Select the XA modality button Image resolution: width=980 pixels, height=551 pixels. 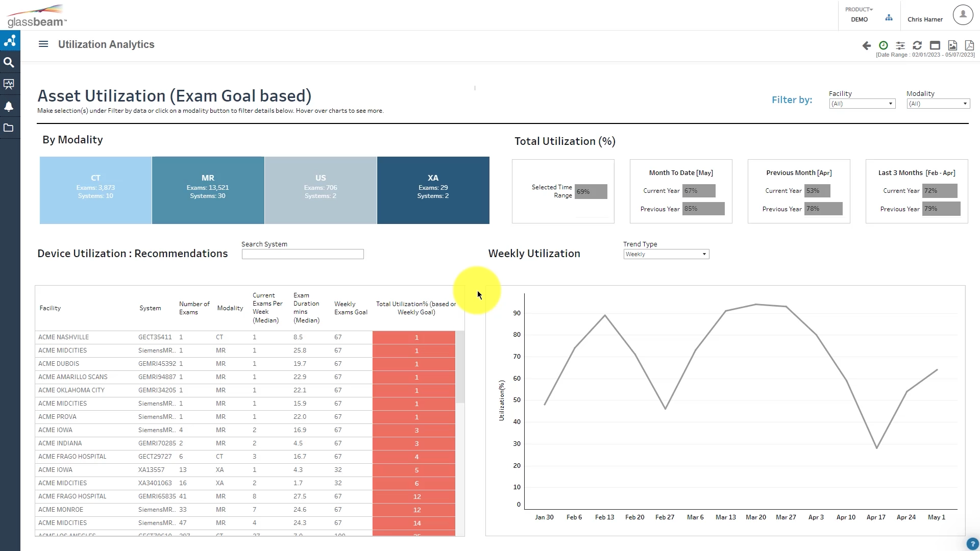tap(433, 190)
